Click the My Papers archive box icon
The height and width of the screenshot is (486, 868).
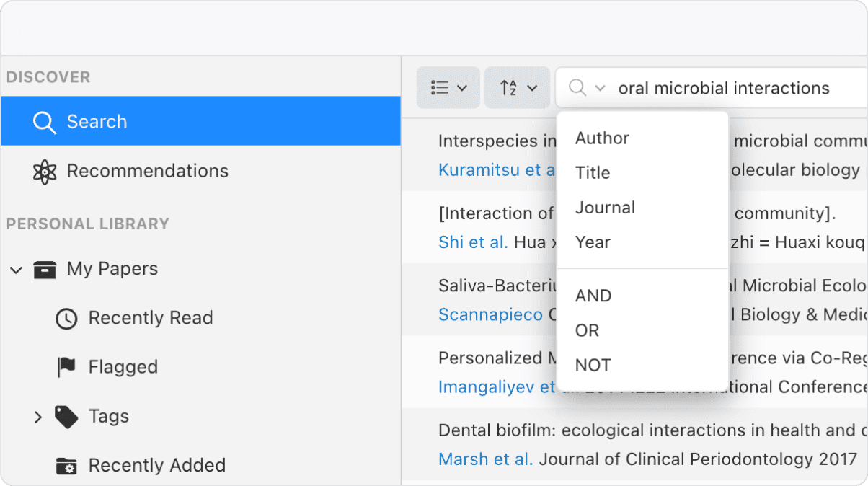45,268
